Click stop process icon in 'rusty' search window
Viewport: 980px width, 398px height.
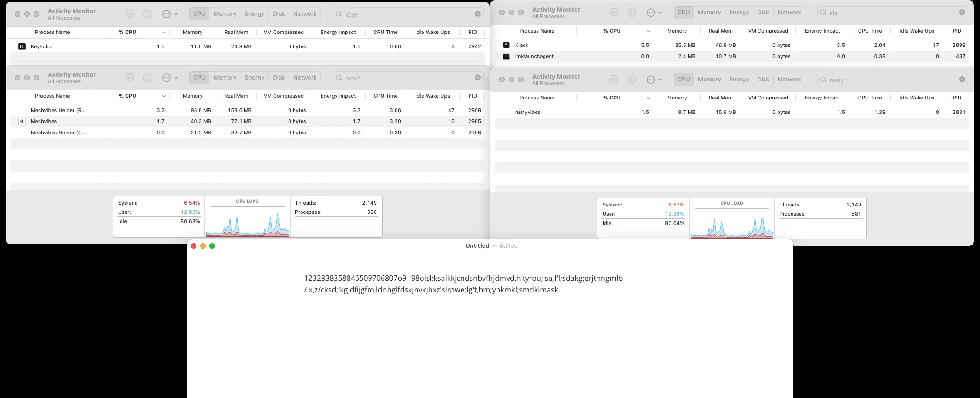614,80
